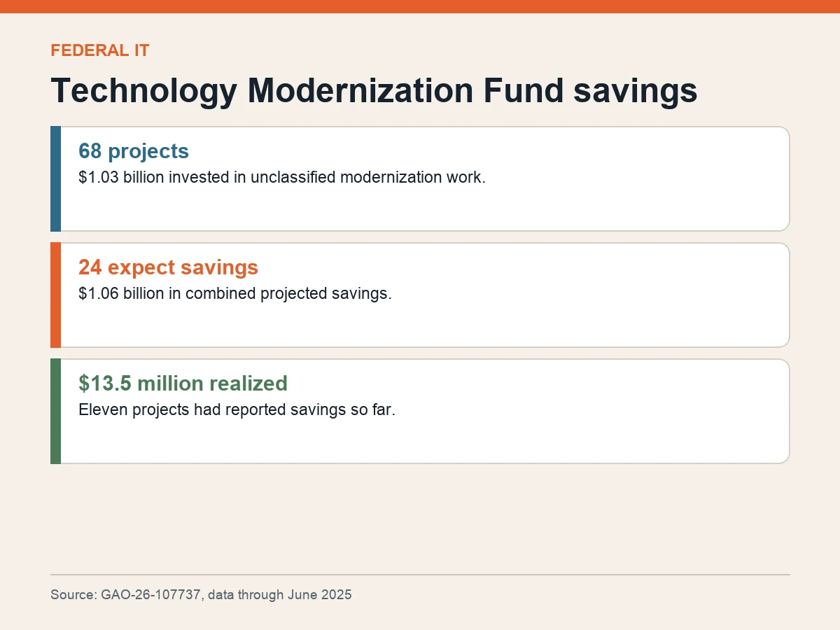Click the Source GAO-26-107737 footer text
Image resolution: width=840 pixels, height=630 pixels.
point(201,595)
